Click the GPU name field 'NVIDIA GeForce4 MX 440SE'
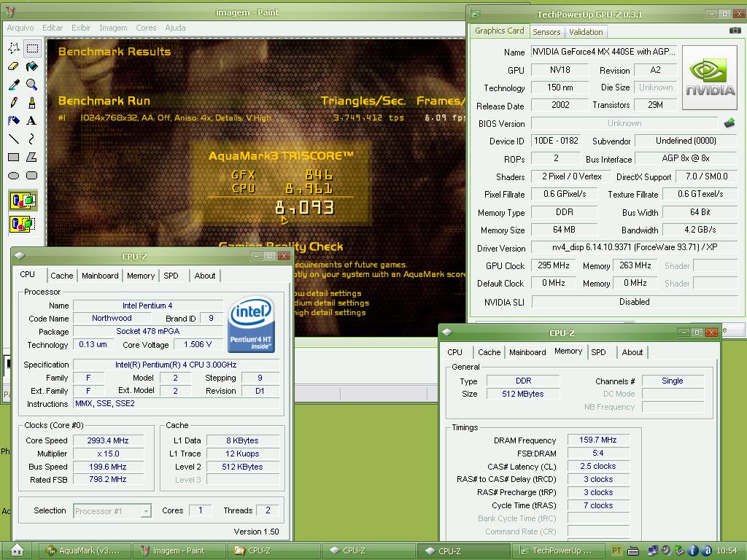Screen dimensions: 747x560 [603, 52]
